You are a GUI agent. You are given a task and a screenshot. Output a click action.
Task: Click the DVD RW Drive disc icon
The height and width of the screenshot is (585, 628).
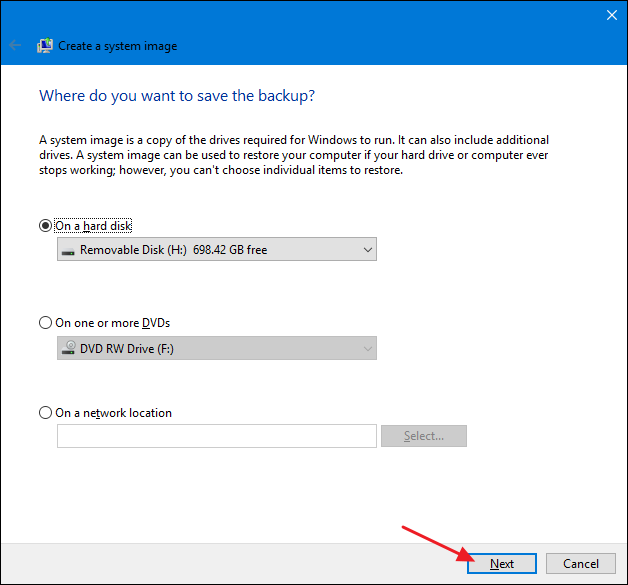click(68, 349)
